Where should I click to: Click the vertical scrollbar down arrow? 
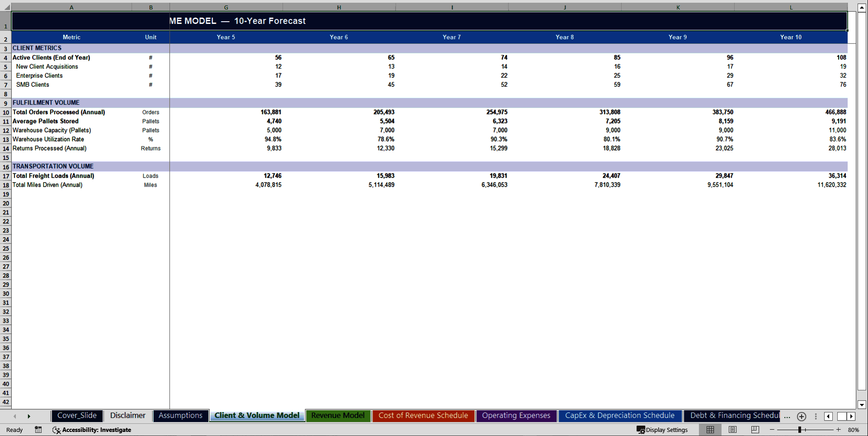861,405
